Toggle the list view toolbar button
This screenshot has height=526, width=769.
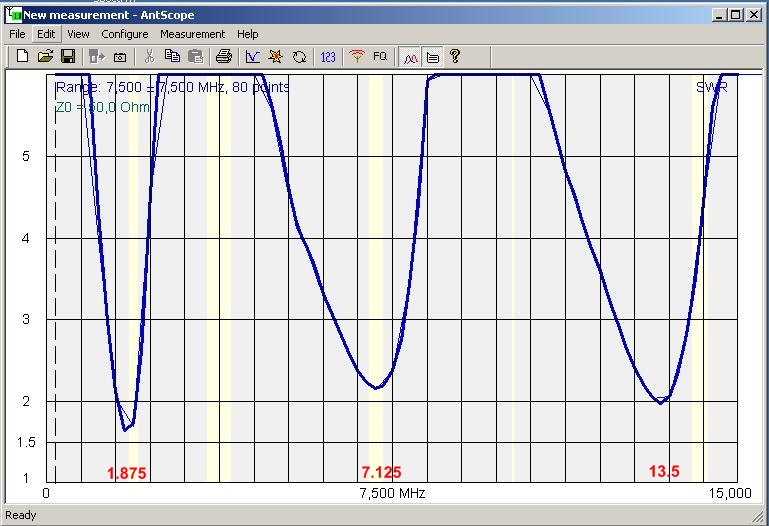tap(433, 58)
